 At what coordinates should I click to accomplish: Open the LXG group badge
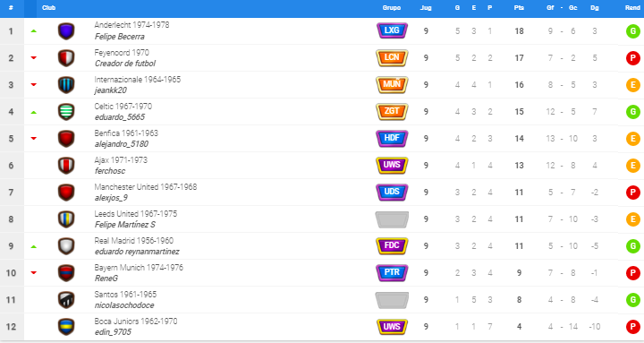pyautogui.click(x=392, y=30)
